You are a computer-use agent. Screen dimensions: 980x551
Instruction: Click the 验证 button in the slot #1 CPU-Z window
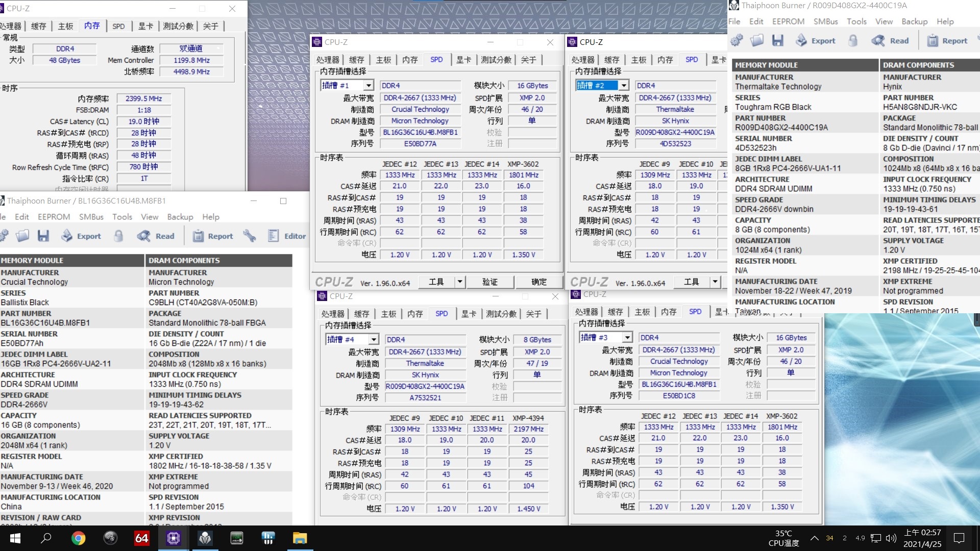pyautogui.click(x=490, y=282)
